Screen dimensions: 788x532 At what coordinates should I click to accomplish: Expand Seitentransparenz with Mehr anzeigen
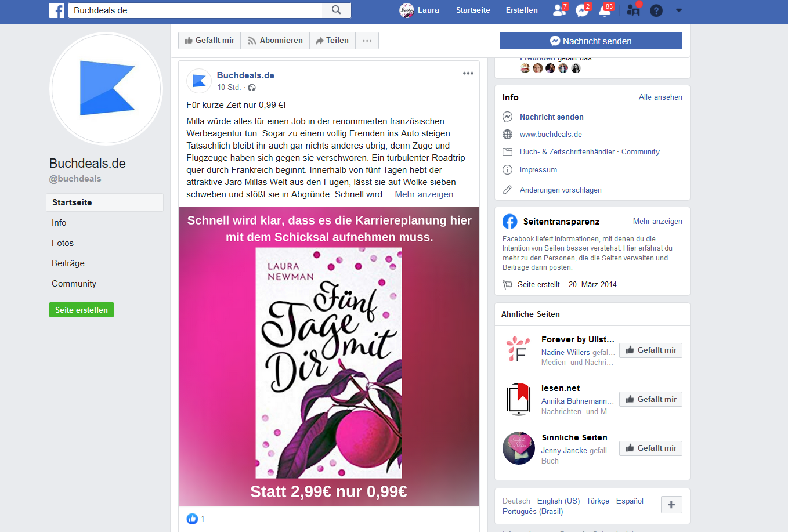pyautogui.click(x=657, y=222)
